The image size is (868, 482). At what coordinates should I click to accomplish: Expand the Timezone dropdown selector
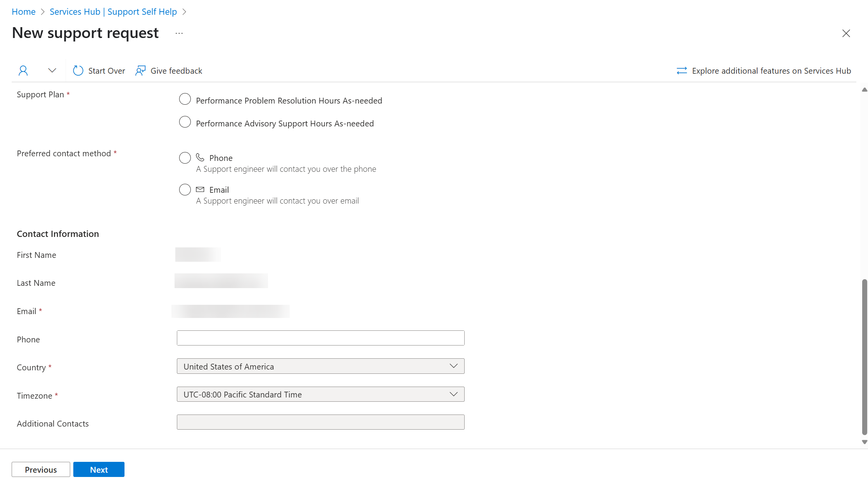tap(453, 394)
